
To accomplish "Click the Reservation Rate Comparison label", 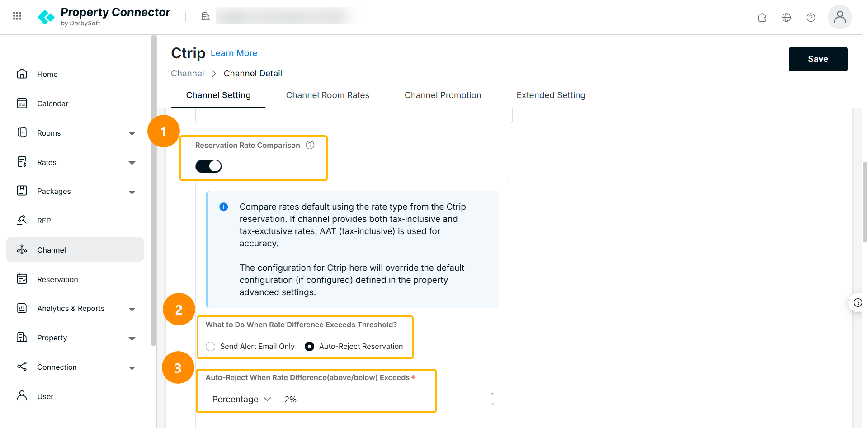I will [x=248, y=146].
